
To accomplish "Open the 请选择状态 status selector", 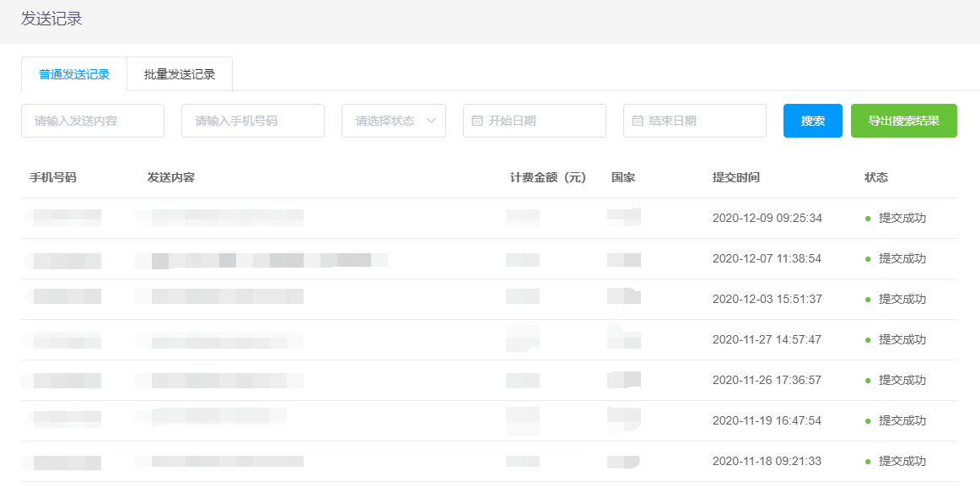I will click(386, 121).
